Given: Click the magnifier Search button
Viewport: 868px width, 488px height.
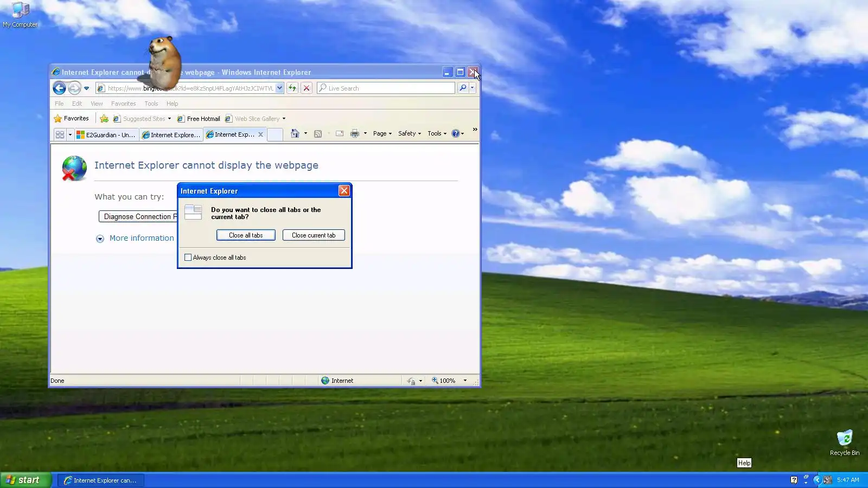Looking at the screenshot, I should click(463, 88).
